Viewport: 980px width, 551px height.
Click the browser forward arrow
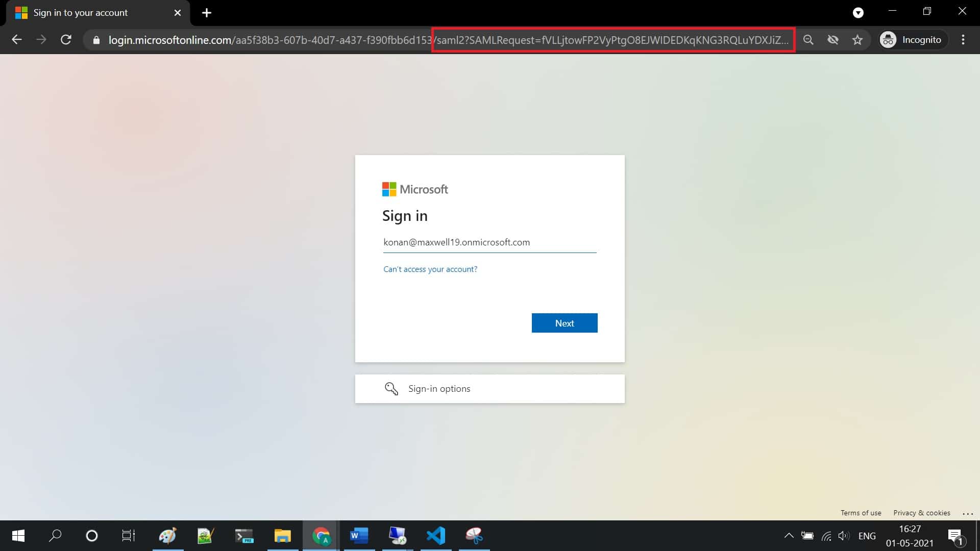click(x=41, y=40)
